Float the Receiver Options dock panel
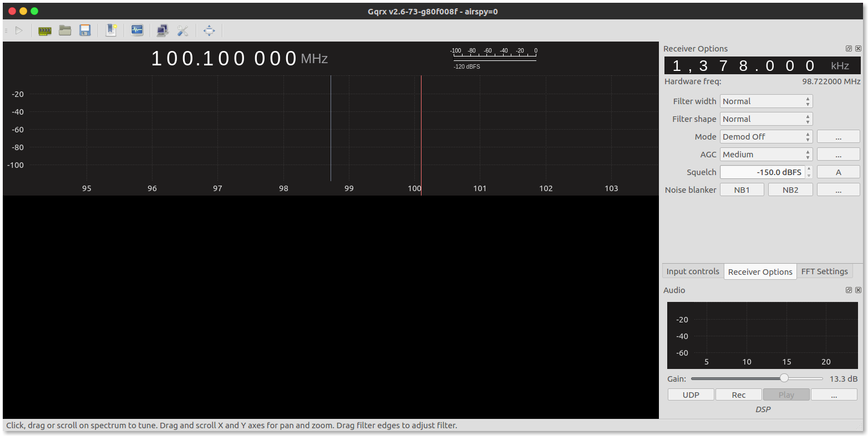 849,49
